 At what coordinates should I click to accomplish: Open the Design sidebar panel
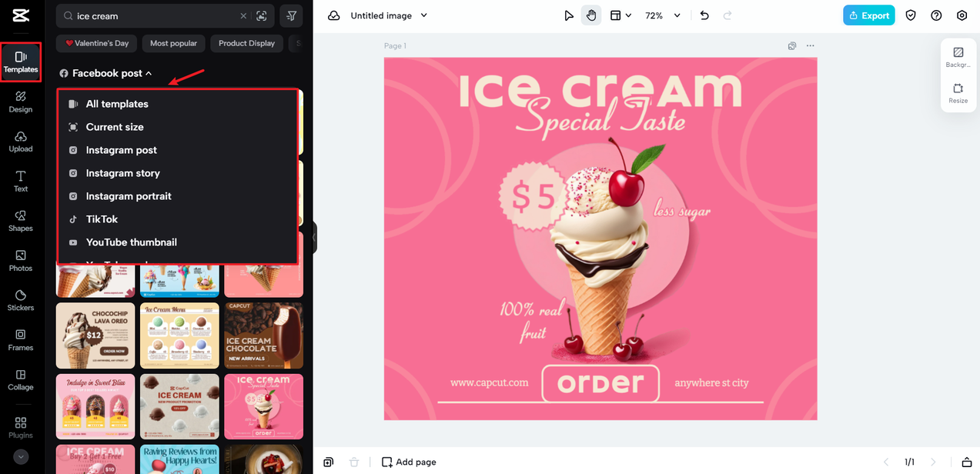21,102
